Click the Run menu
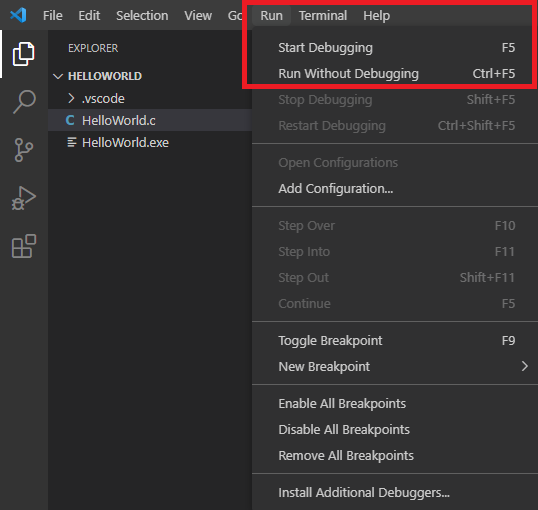 click(x=271, y=15)
